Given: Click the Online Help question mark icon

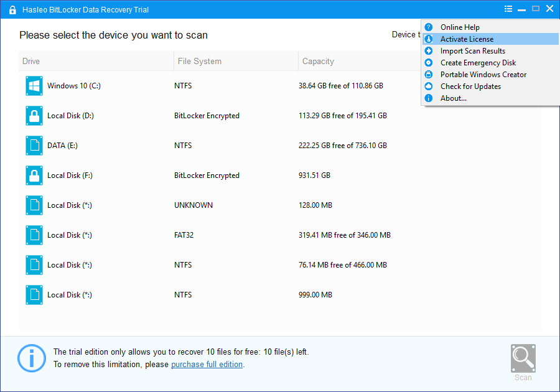Looking at the screenshot, I should tap(429, 27).
